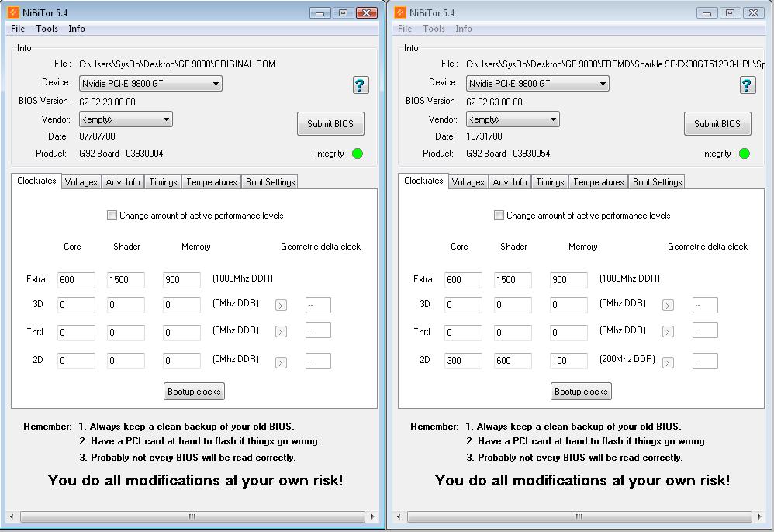774x532 pixels.
Task: Switch to Timings tab in left window
Action: pos(163,182)
